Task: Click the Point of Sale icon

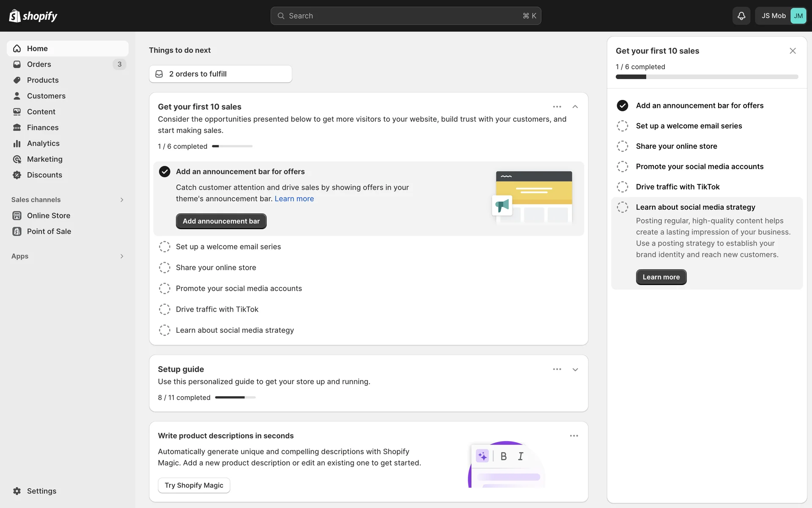Action: [17, 231]
